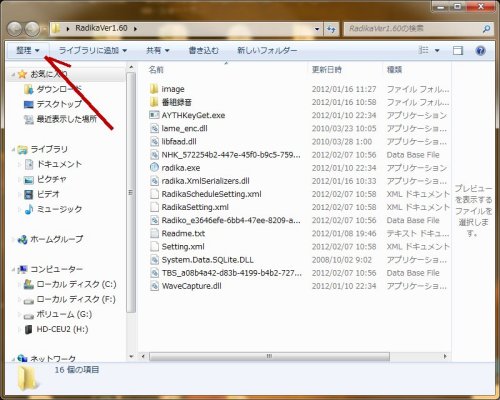This screenshot has width=500, height=400.
Task: Click the change view icon
Action: click(x=424, y=50)
